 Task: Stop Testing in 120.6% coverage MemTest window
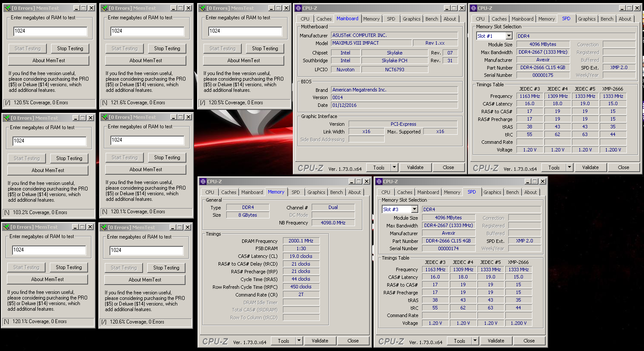166,268
